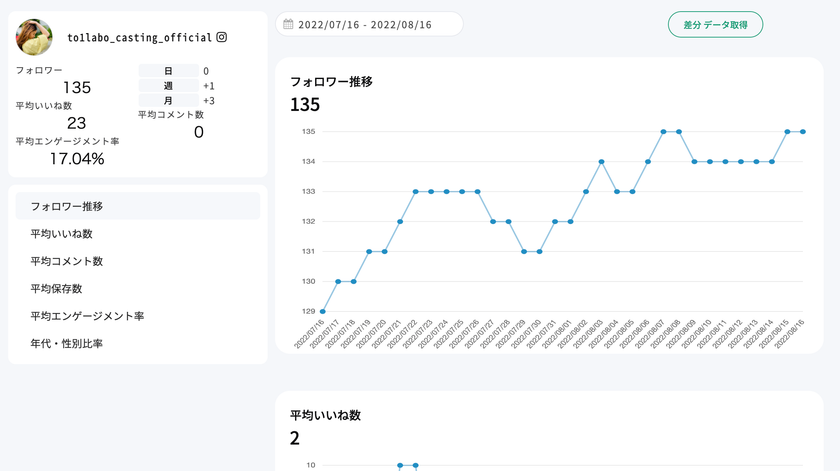Image resolution: width=840 pixels, height=471 pixels.
Task: Show 年代・性別比率 from the sidebar menu
Action: [67, 344]
